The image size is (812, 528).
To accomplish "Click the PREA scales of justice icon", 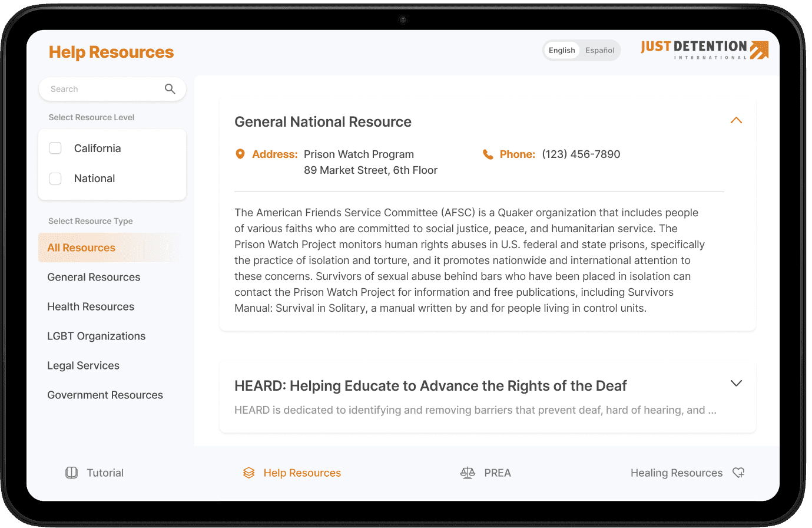I will [468, 473].
